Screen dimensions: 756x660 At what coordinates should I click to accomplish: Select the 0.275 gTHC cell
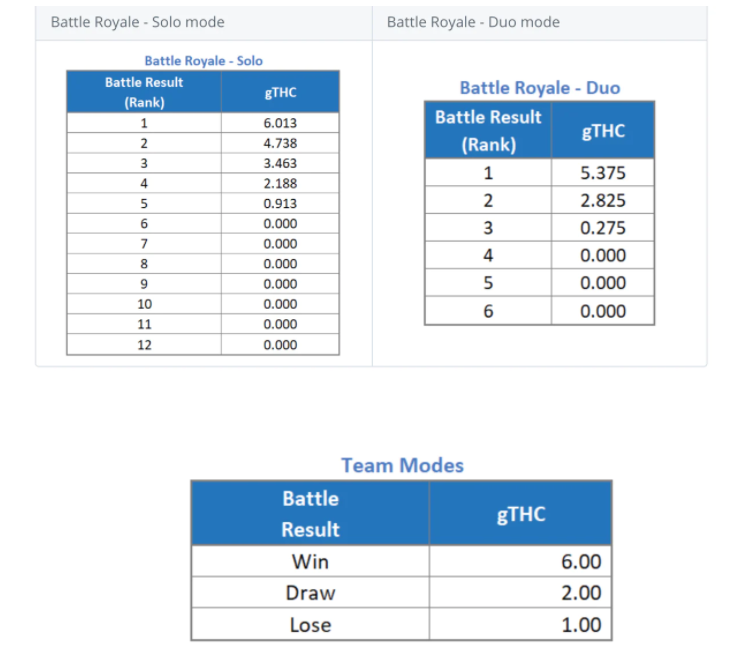click(603, 228)
